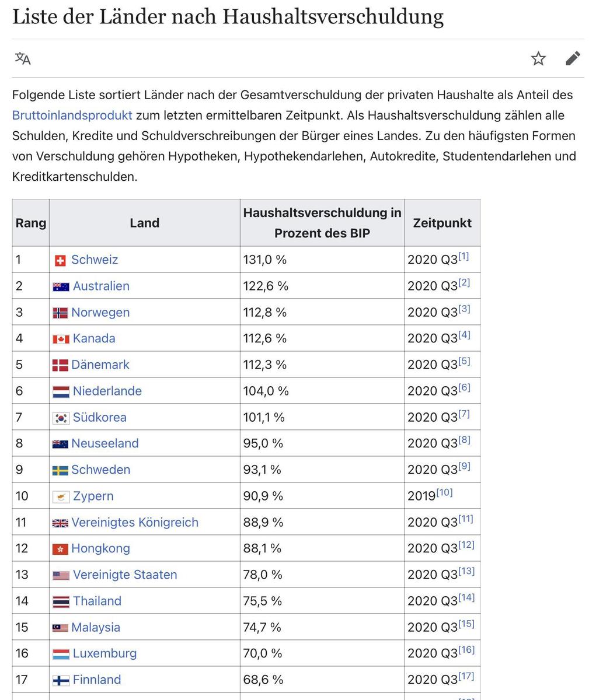Click the South Korea flag icon
Screen dimensions: 589x700
point(61,418)
